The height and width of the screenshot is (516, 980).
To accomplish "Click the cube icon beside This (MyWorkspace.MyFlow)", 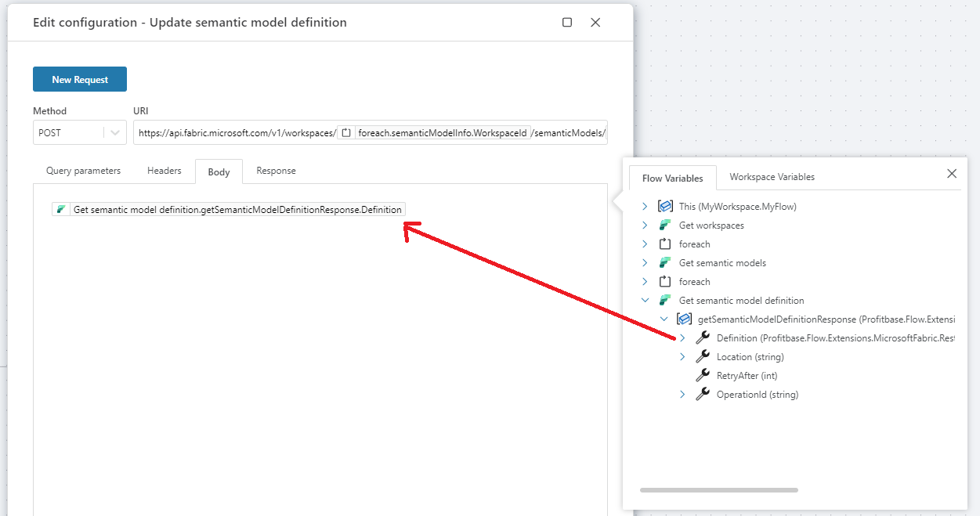I will click(665, 207).
